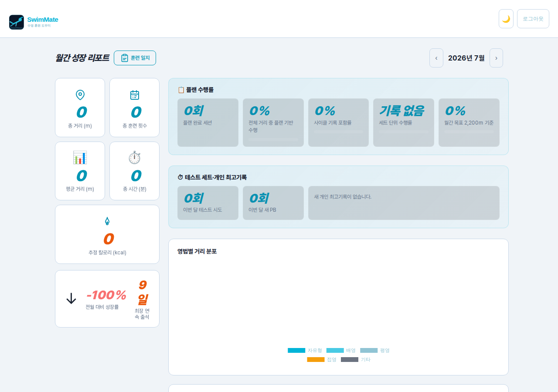Toggle the gray 기타 legend swatch
The width and height of the screenshot is (558, 392).
tap(350, 360)
